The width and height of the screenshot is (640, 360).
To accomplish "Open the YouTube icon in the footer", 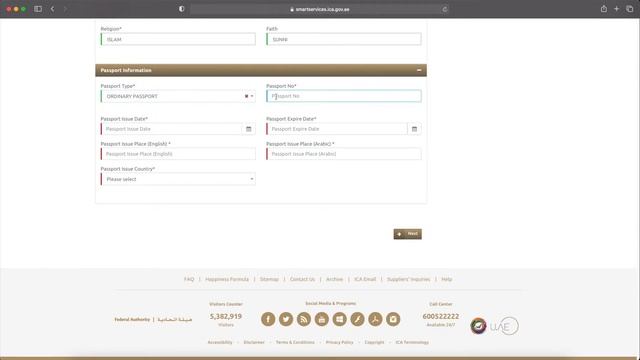I will click(322, 319).
